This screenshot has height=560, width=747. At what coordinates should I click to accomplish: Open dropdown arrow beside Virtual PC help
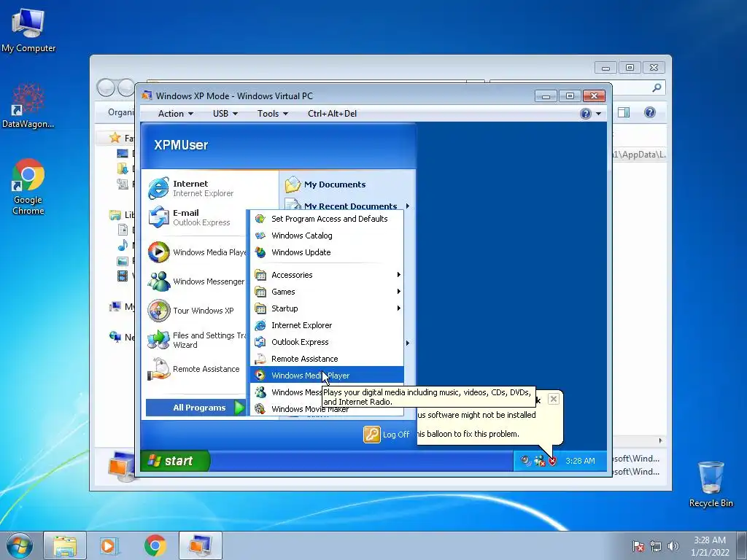(x=598, y=114)
